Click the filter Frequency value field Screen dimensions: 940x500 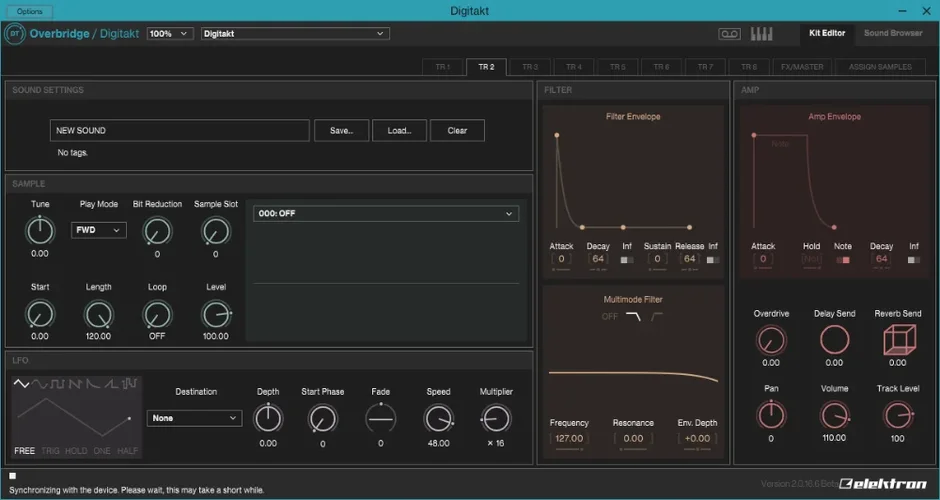(569, 438)
